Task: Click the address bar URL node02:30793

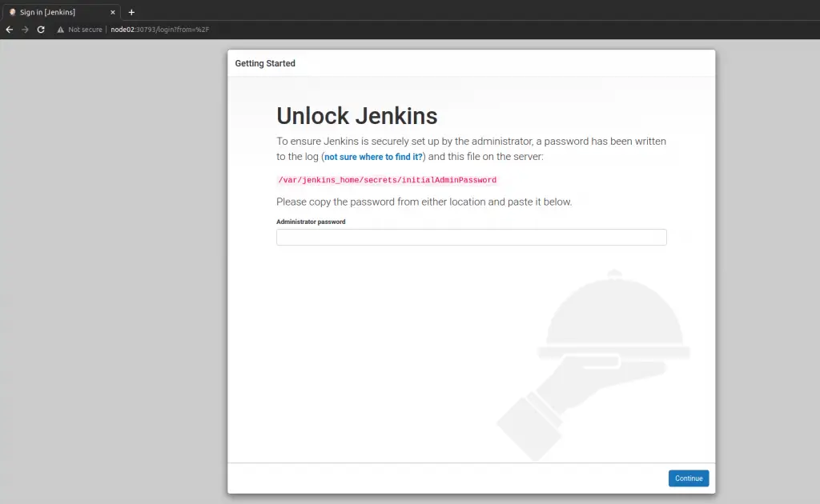Action: point(159,30)
